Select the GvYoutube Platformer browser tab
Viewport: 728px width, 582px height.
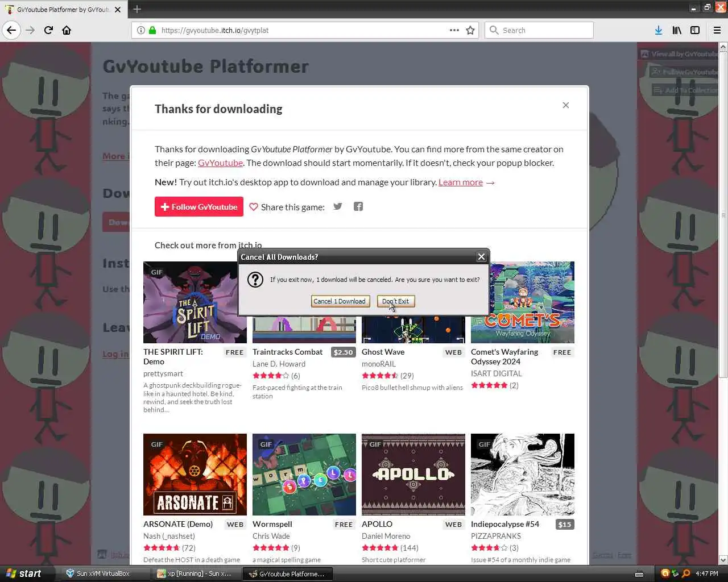click(x=63, y=10)
